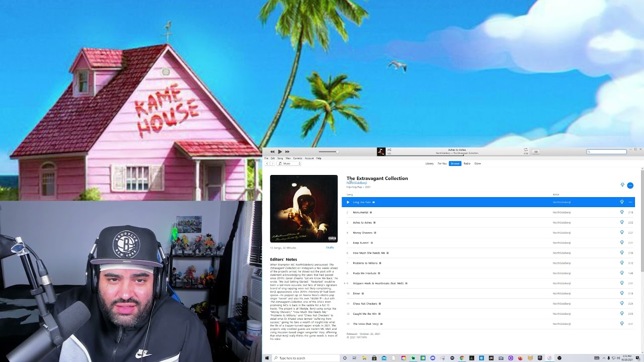
Task: Select the Keep Runnin' track
Action: [488, 243]
